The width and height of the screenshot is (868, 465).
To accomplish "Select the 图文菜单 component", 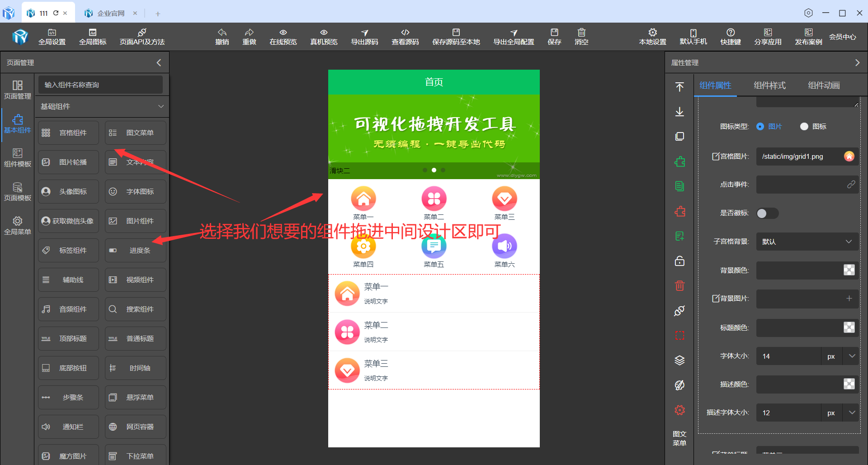I will pyautogui.click(x=135, y=133).
